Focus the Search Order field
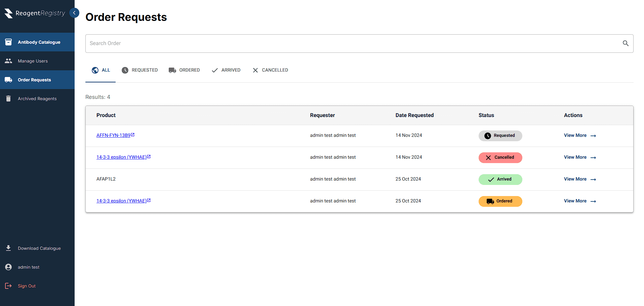644x306 pixels. [353, 43]
